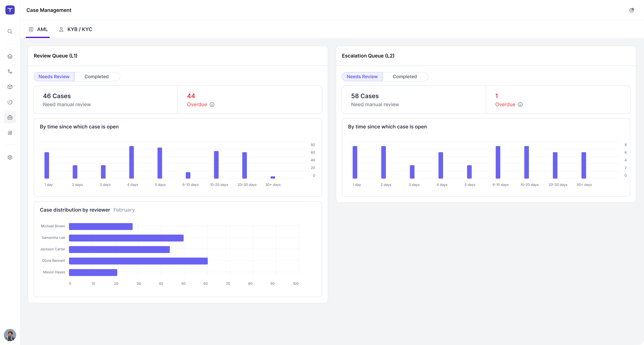The image size is (644, 345).
Task: Open the settings gear icon
Action: point(10,158)
